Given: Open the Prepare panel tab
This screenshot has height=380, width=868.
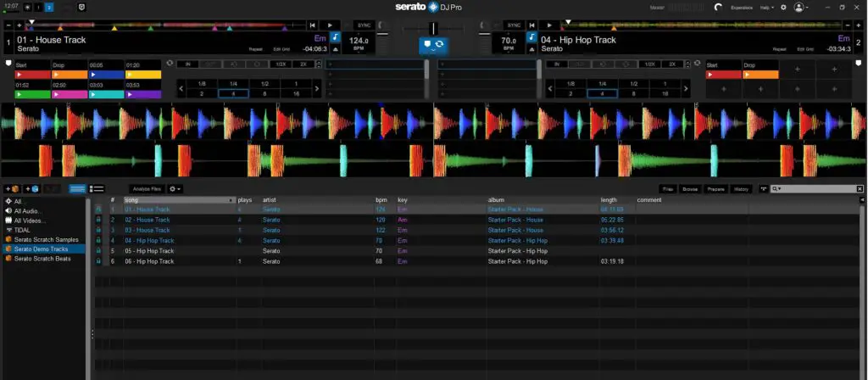Looking at the screenshot, I should pos(715,189).
